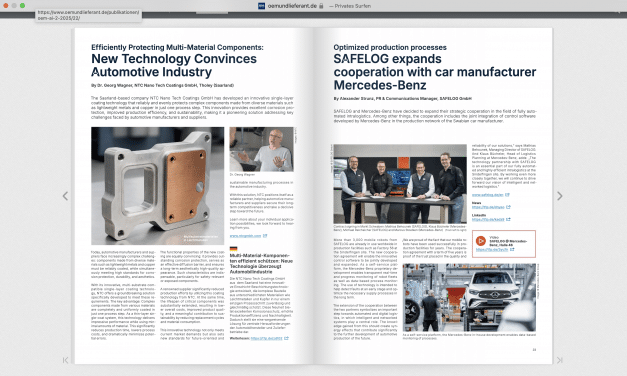Screen dimensions: 627x376
Task: Click the portrait photo of Dr. Georg Wagner
Action: click(x=262, y=149)
